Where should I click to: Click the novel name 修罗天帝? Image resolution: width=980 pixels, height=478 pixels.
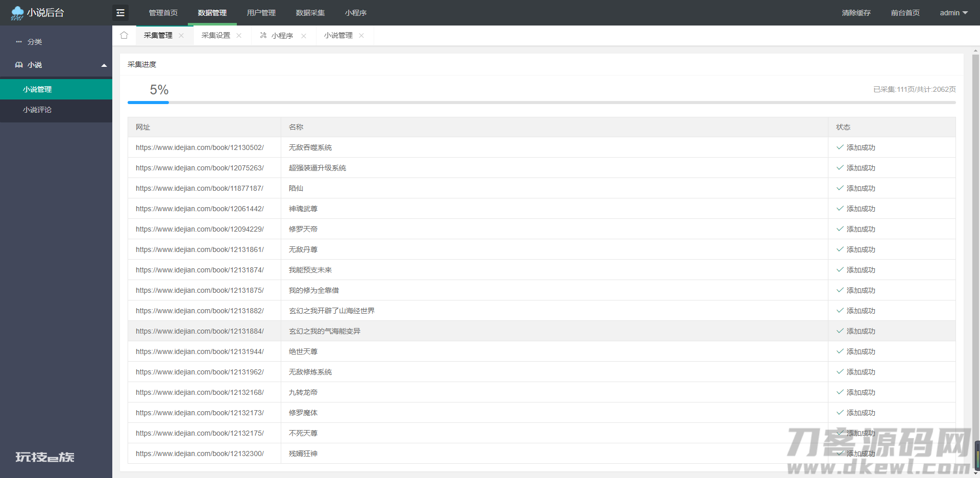pos(303,229)
